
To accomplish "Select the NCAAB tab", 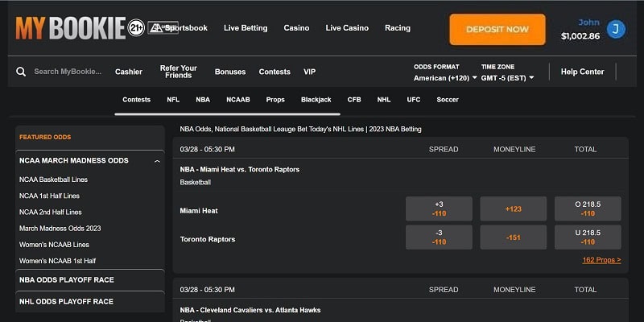I will (238, 100).
